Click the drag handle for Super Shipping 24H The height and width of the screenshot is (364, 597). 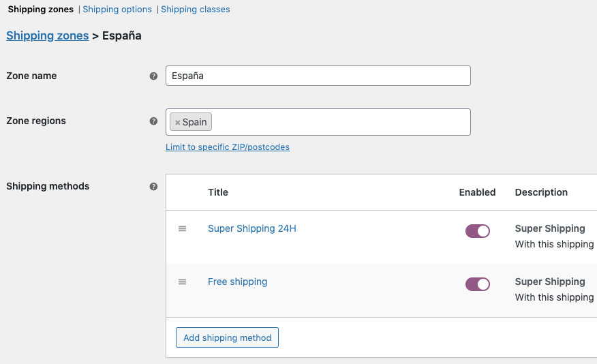click(183, 228)
